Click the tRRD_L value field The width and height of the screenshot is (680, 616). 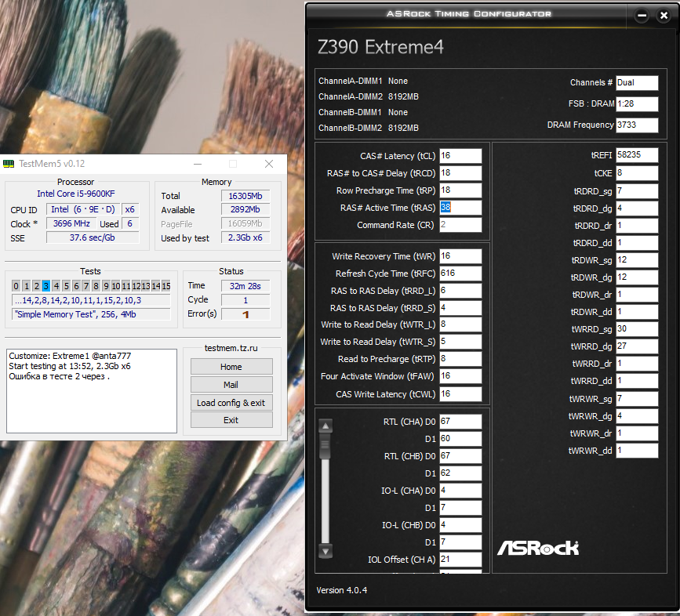pos(460,291)
